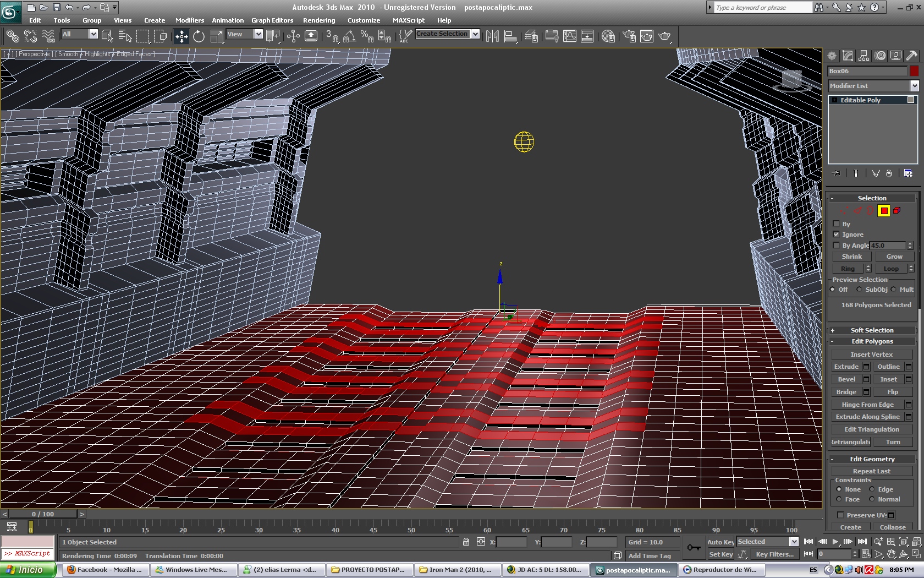Collapse the Edit Geometry rollout
Viewport: 924px width, 578px height.
[872, 459]
